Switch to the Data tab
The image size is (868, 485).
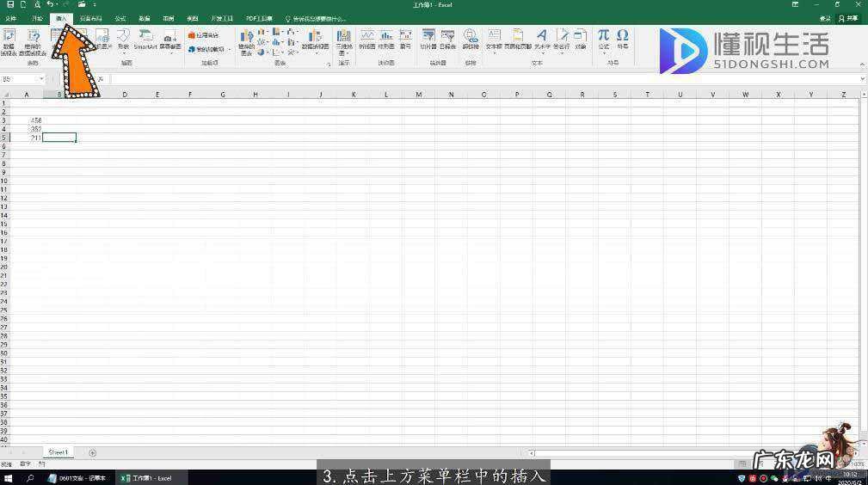tap(145, 19)
